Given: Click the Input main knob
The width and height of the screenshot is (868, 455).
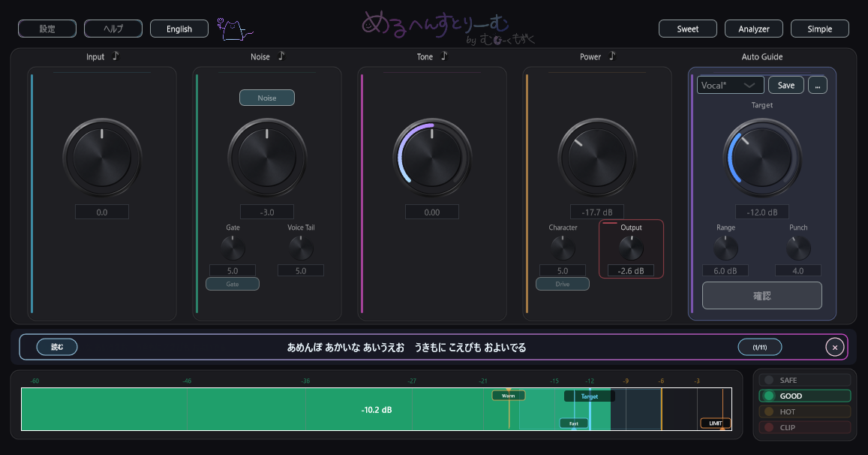Looking at the screenshot, I should (102, 158).
